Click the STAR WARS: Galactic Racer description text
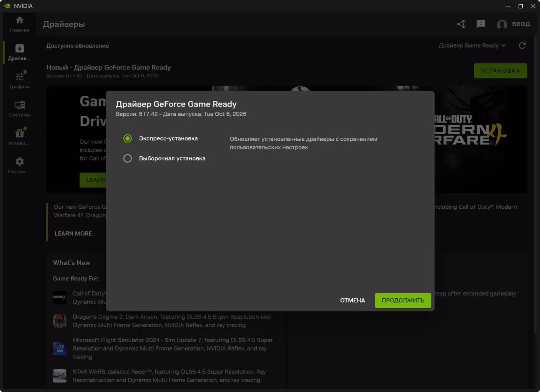The width and height of the screenshot is (540, 392). 169,376
